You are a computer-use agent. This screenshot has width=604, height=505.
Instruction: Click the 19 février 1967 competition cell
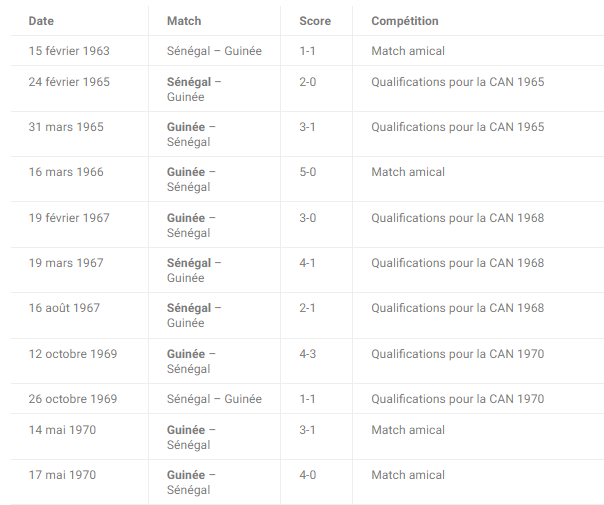pyautogui.click(x=458, y=218)
